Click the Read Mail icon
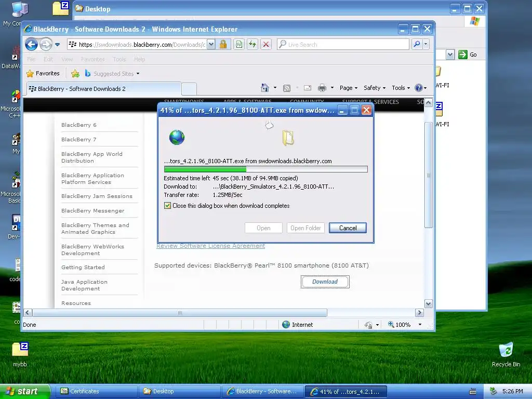This screenshot has width=532, height=399. point(308,88)
